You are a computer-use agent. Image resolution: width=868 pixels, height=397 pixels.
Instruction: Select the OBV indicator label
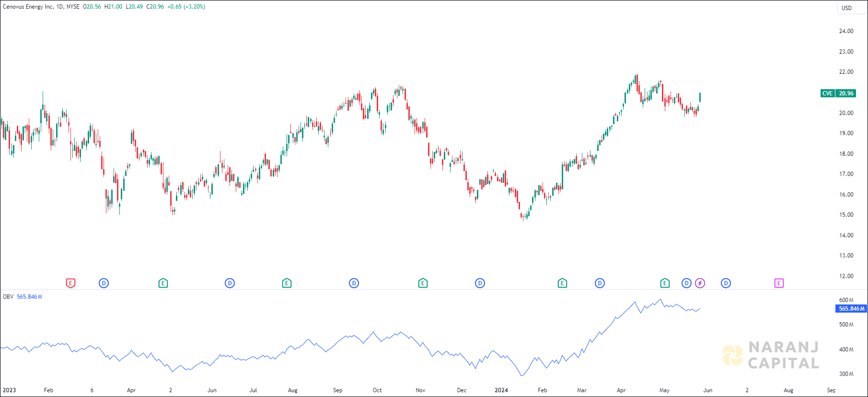[x=8, y=297]
